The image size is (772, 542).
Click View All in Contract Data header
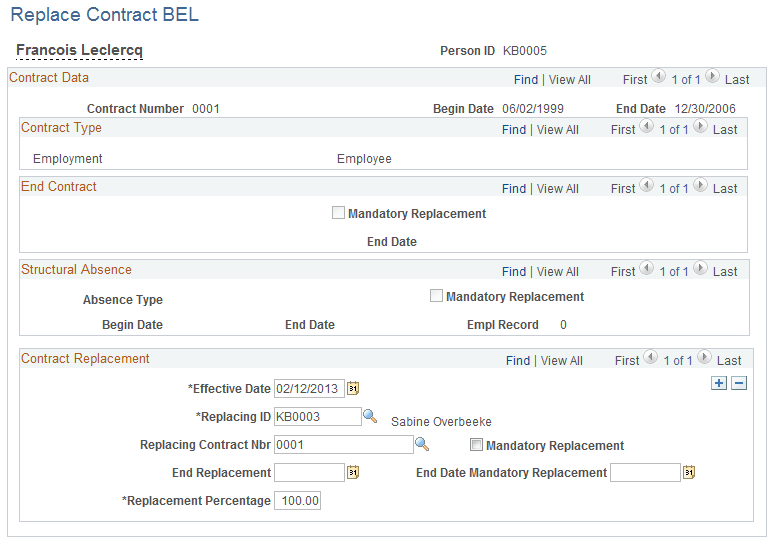(x=570, y=80)
